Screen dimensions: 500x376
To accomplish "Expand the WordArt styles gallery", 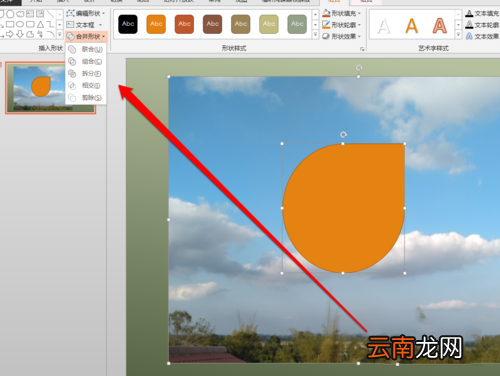I will 458,35.
